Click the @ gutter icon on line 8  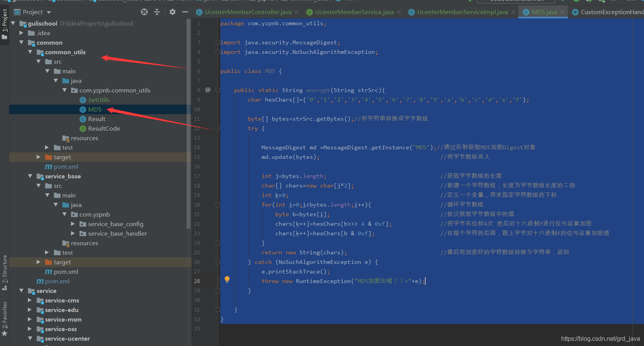pos(208,90)
